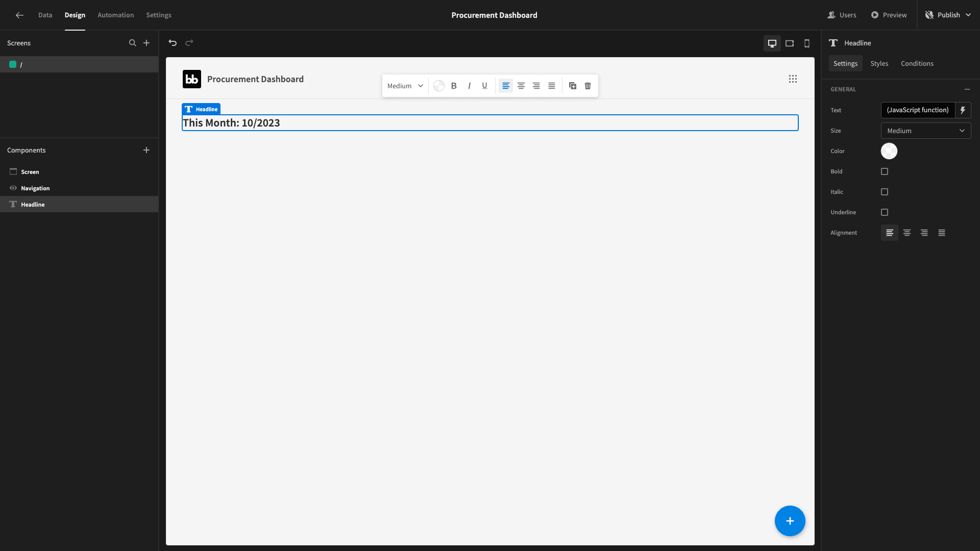Enable the Italic checkbox in settings panel
This screenshot has height=551, width=980.
pos(885,192)
